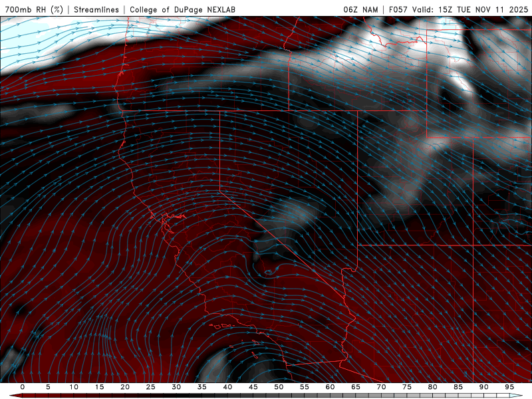Image resolution: width=532 pixels, height=399 pixels.
Task: Click the '35' label on the color scale
Action: (x=202, y=387)
